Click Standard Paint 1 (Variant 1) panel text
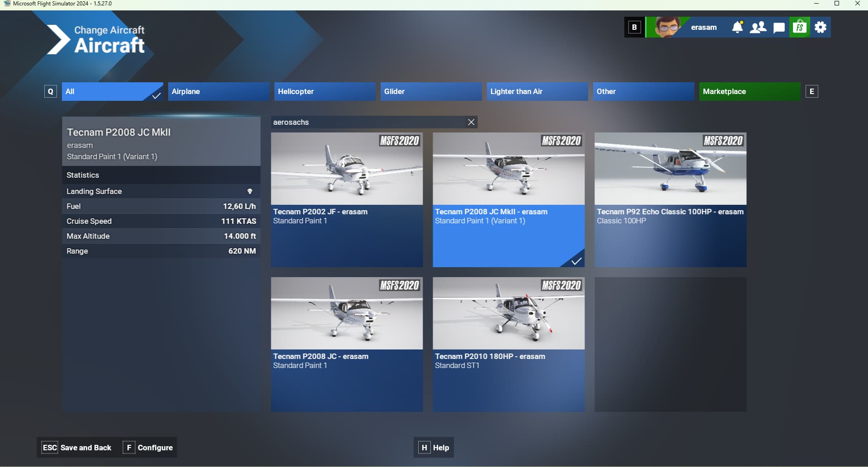Screen dimensions: 868x467 pos(112,156)
